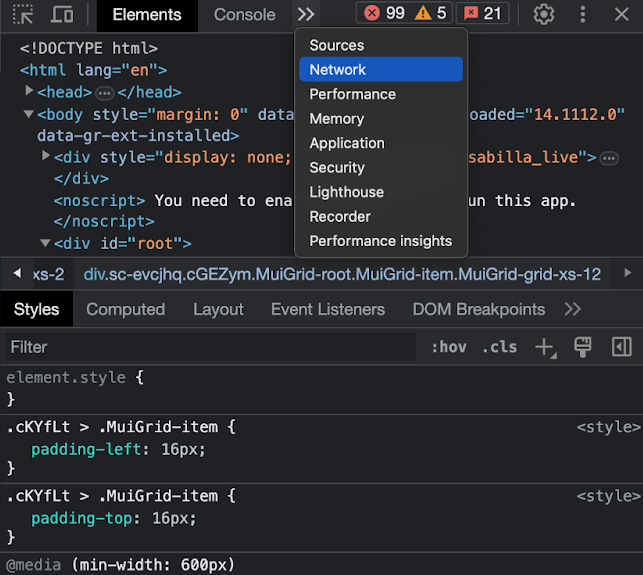Open Application from the overflow menu
The image size is (643, 575).
[381, 143]
